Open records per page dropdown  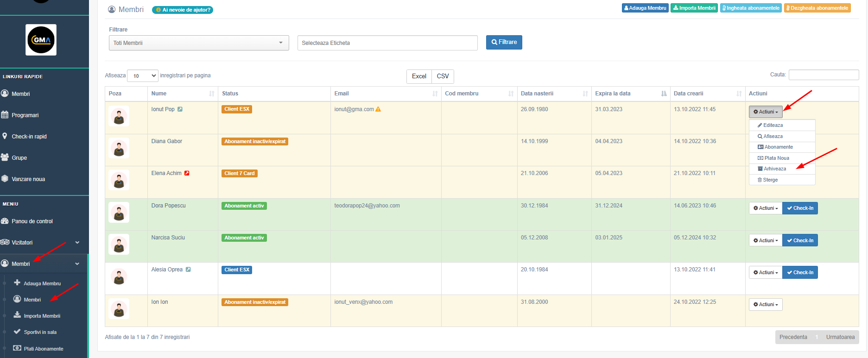point(143,75)
